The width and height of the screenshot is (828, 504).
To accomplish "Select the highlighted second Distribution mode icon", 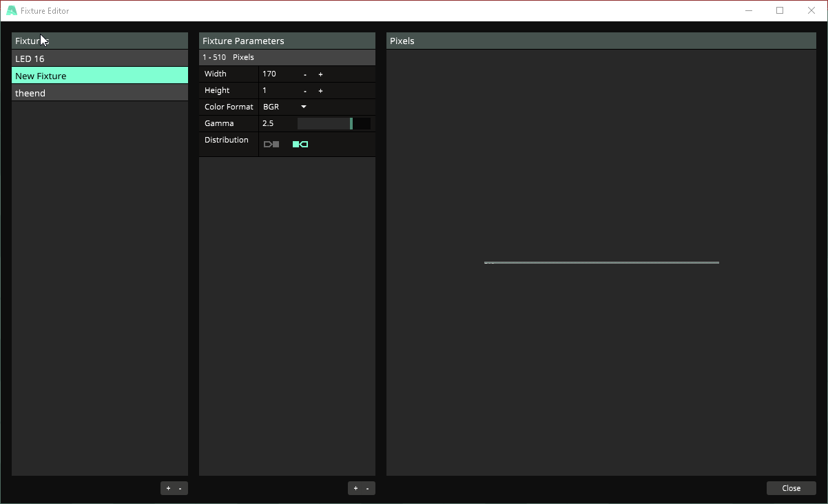I will 300,144.
